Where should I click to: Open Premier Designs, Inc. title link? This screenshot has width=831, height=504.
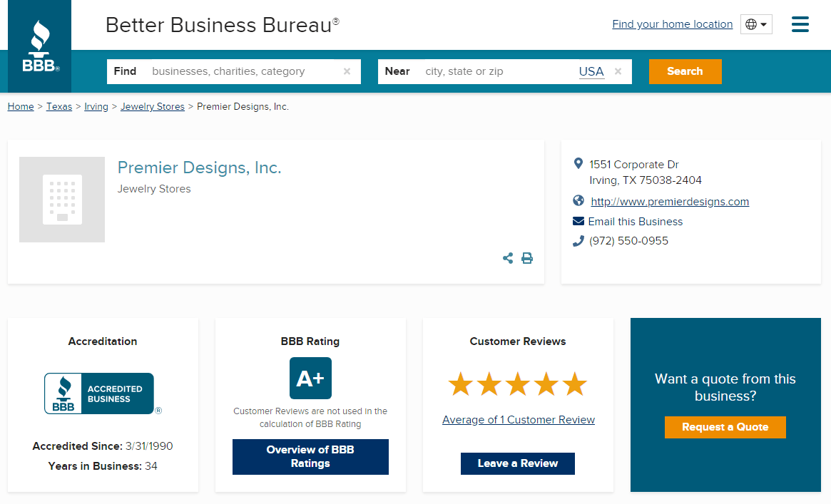[x=199, y=168]
